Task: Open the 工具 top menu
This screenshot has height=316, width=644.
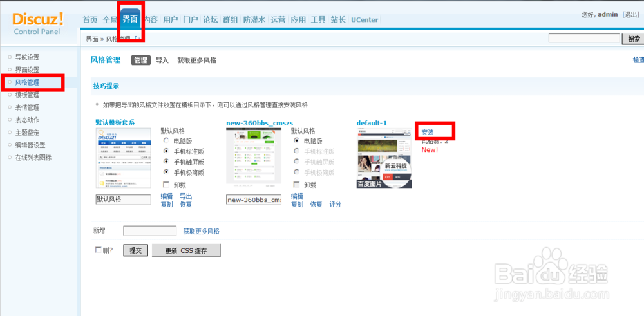Action: 318,20
